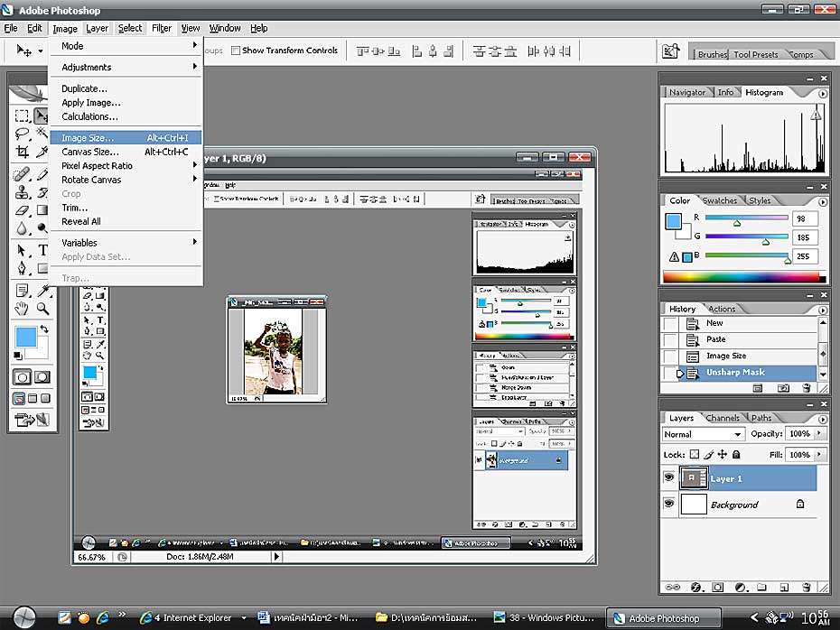Open the Fill slider arrow
The image size is (840, 630).
click(x=819, y=454)
